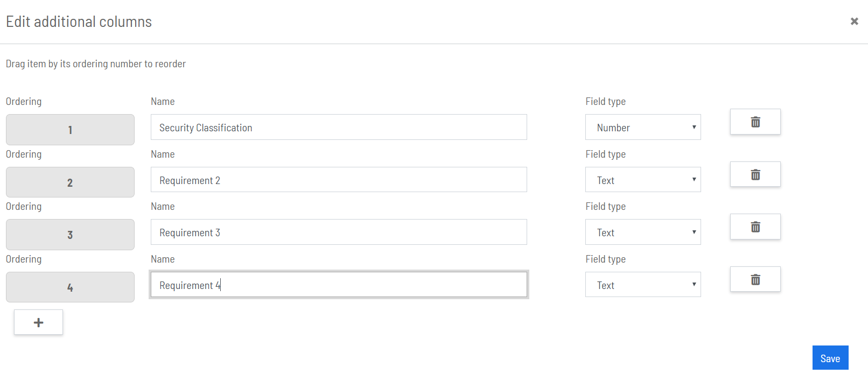Close the Edit additional columns dialog
Screen dimensions: 868x388
pos(854,21)
